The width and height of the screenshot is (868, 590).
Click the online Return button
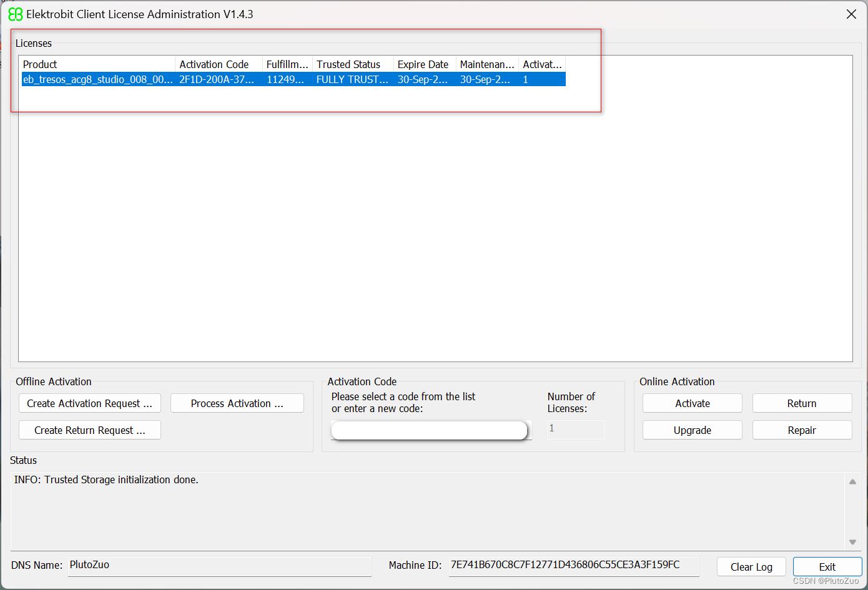point(802,403)
